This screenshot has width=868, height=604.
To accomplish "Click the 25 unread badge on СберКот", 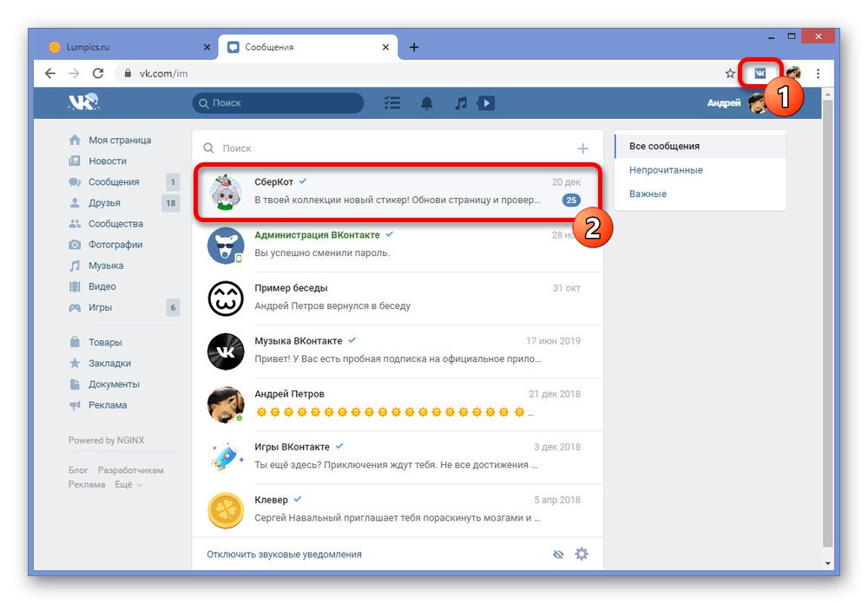I will (571, 200).
